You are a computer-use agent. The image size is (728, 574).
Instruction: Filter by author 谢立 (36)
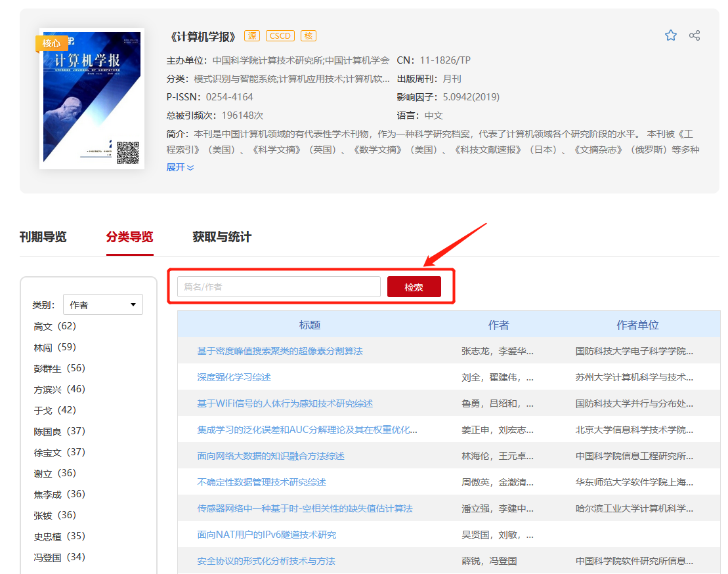click(x=54, y=474)
